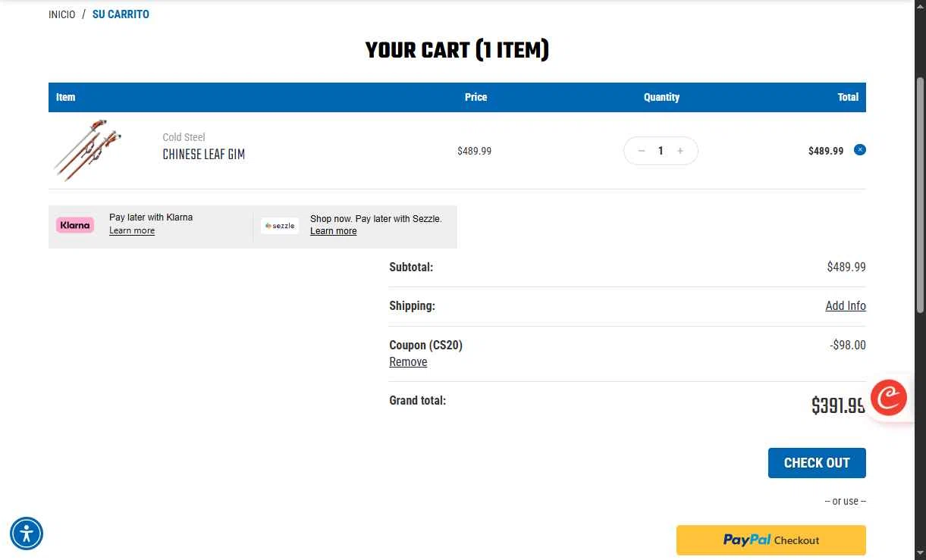926x560 pixels.
Task: Go to the Inicio breadcrumb link
Action: point(62,14)
